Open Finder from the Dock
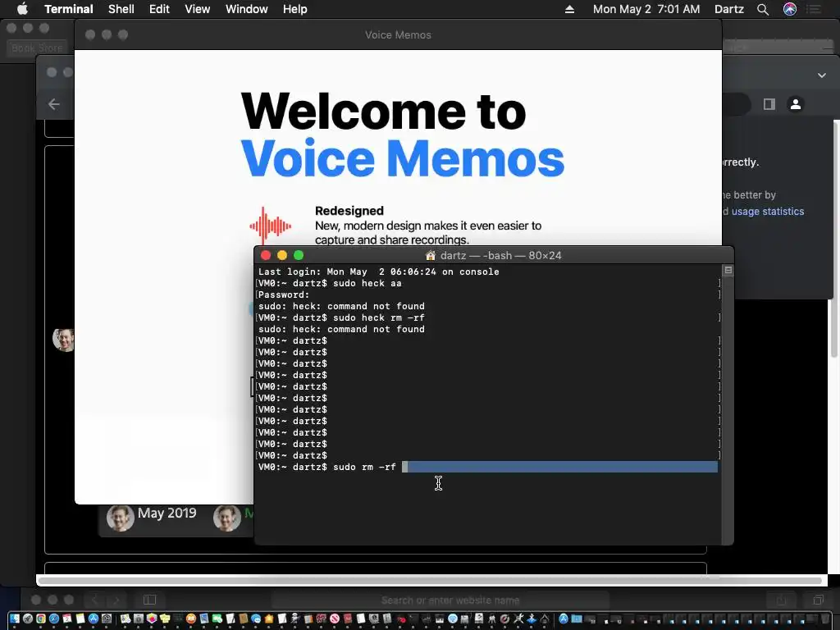The image size is (840, 630). pos(15,619)
